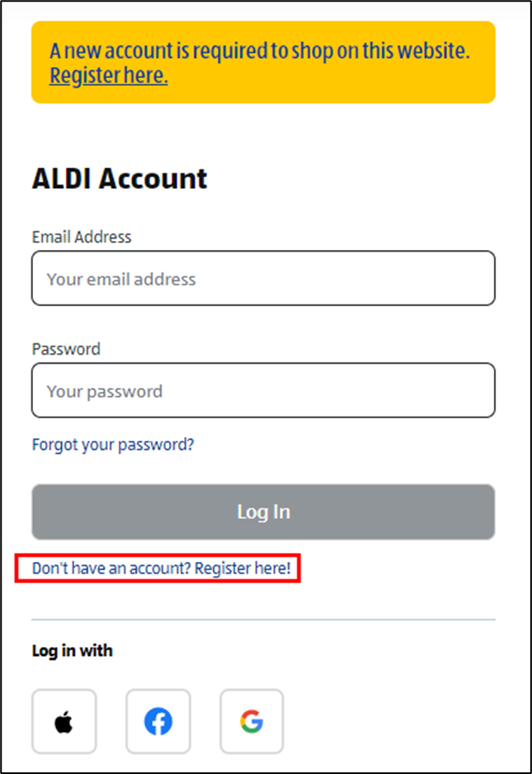
Task: Open the Register here link in the yellow banner
Action: [108, 75]
